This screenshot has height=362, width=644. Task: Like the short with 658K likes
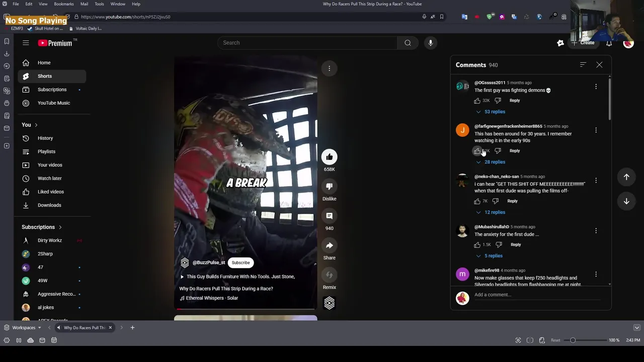[x=329, y=157]
